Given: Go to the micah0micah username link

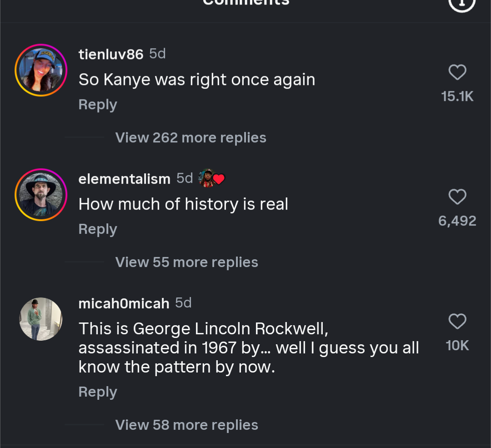Looking at the screenshot, I should click(124, 303).
